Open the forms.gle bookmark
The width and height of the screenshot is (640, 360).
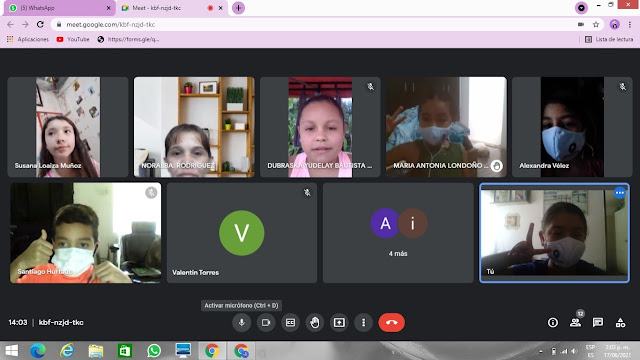click(x=128, y=39)
